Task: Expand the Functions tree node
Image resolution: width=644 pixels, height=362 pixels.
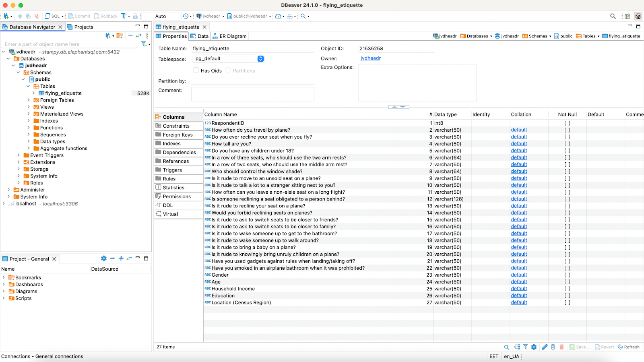Action: (29, 128)
